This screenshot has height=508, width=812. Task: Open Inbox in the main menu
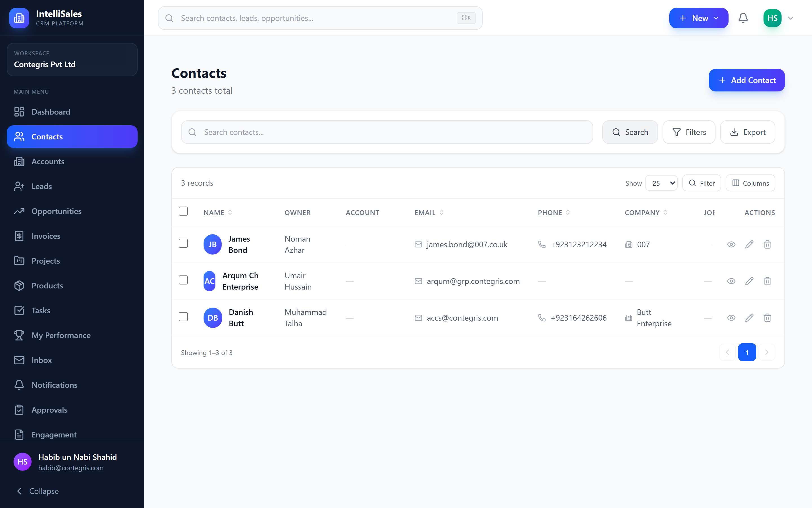coord(72,360)
